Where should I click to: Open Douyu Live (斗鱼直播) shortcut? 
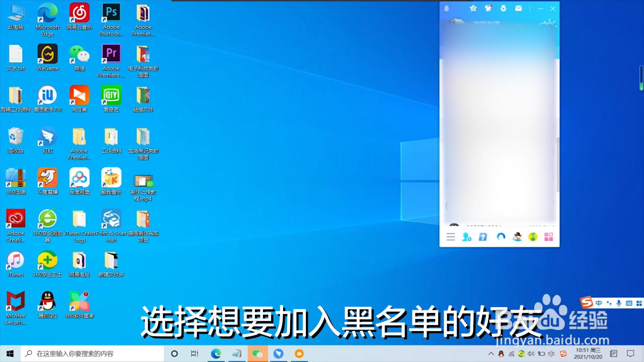pos(48,181)
